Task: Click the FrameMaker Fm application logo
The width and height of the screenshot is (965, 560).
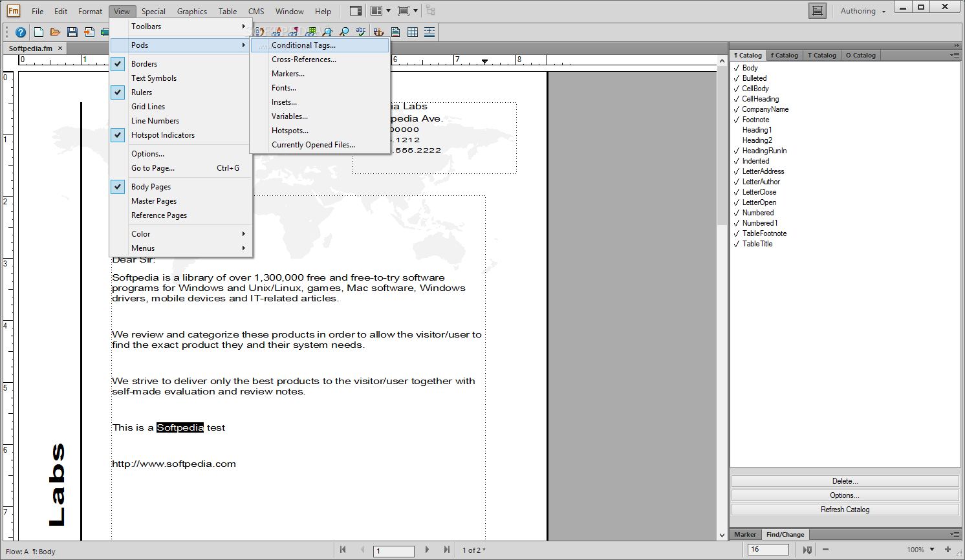Action: [14, 11]
